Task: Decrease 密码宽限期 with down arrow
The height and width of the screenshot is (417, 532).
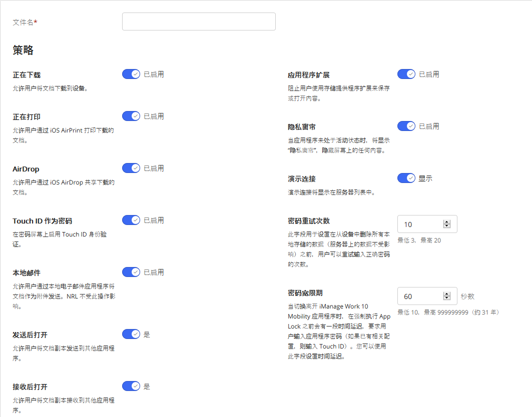Action: [x=447, y=298]
